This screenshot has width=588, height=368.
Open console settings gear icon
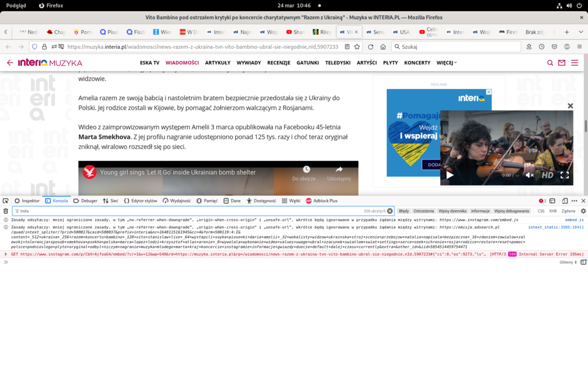click(x=583, y=211)
